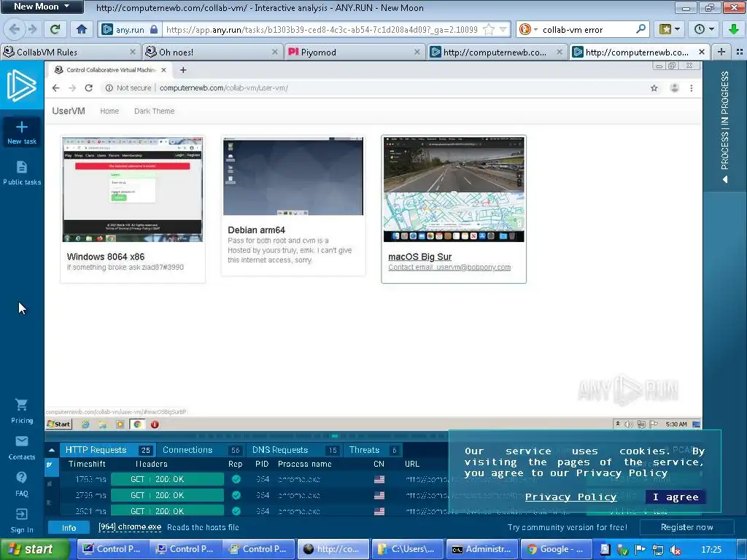This screenshot has width=747, height=560.
Task: Open the address bar history dropdown arrow
Action: (x=503, y=29)
